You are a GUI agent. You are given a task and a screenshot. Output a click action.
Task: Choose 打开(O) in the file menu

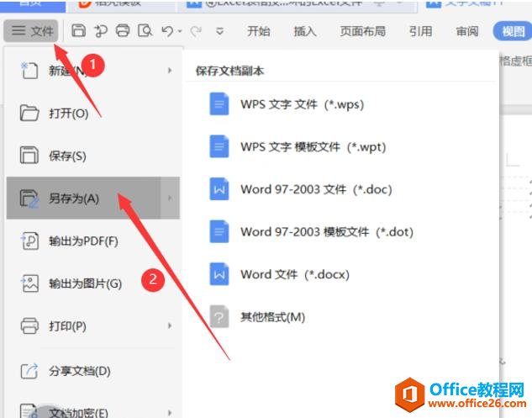pyautogui.click(x=93, y=114)
